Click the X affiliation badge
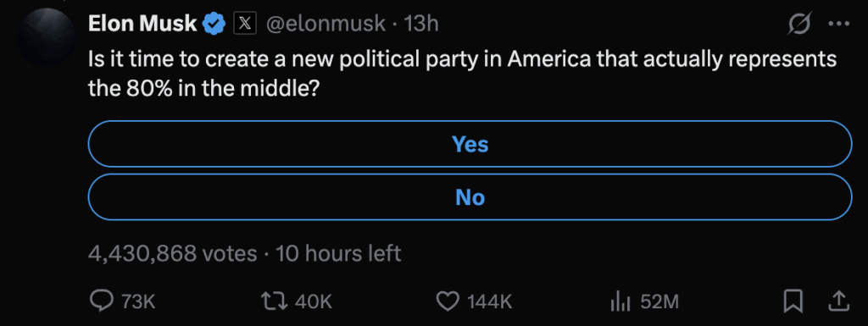868x326 pixels. coord(245,23)
